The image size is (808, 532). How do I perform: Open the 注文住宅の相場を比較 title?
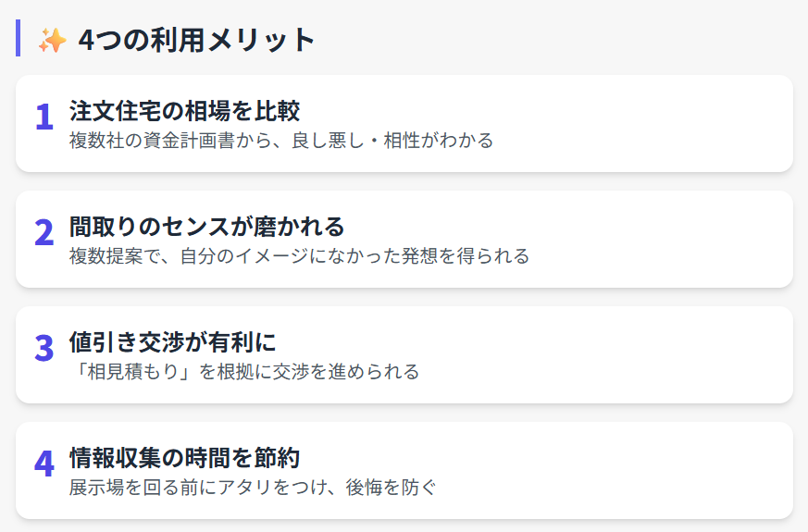click(184, 111)
